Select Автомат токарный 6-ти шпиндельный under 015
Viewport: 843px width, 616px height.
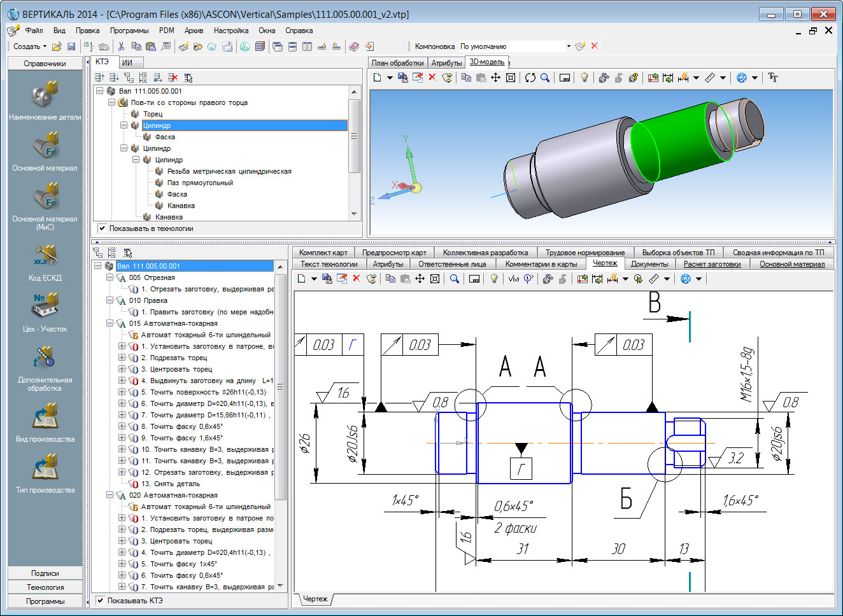(x=205, y=335)
